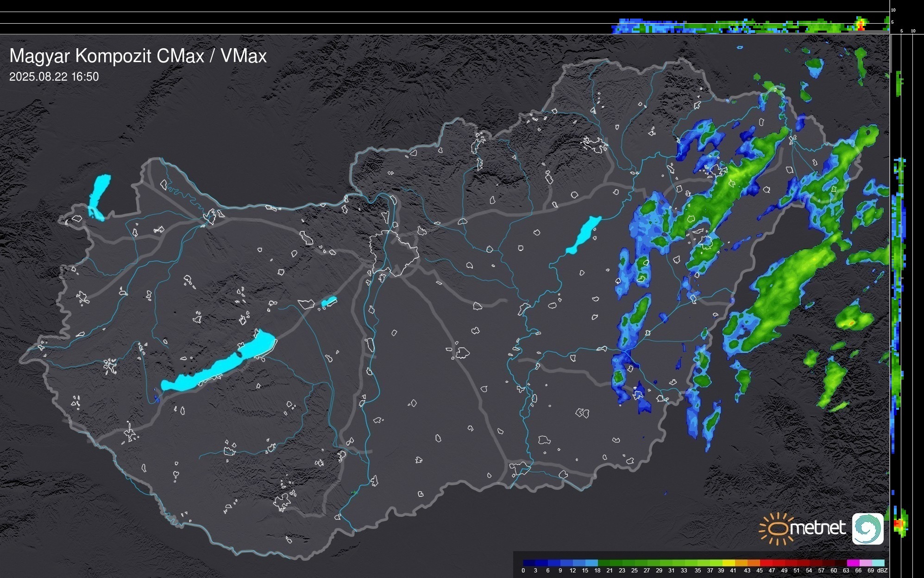Viewport: 924px width, 578px height.
Task: Click the 2025.08.22 16:50 timestamp
Action: click(54, 77)
